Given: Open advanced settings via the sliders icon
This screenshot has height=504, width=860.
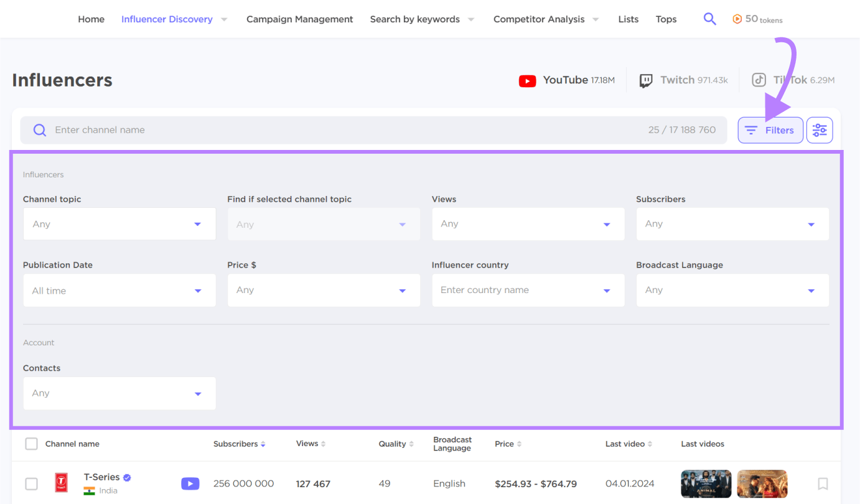Looking at the screenshot, I should click(820, 130).
